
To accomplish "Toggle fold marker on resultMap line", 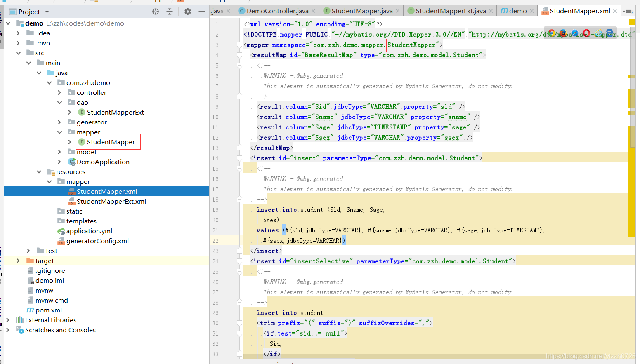I will coord(239,55).
